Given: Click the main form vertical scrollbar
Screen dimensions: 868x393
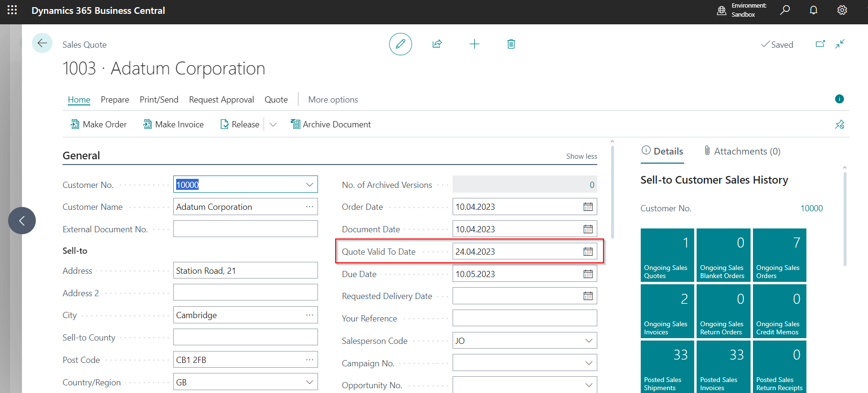Looking at the screenshot, I should pos(612,192).
